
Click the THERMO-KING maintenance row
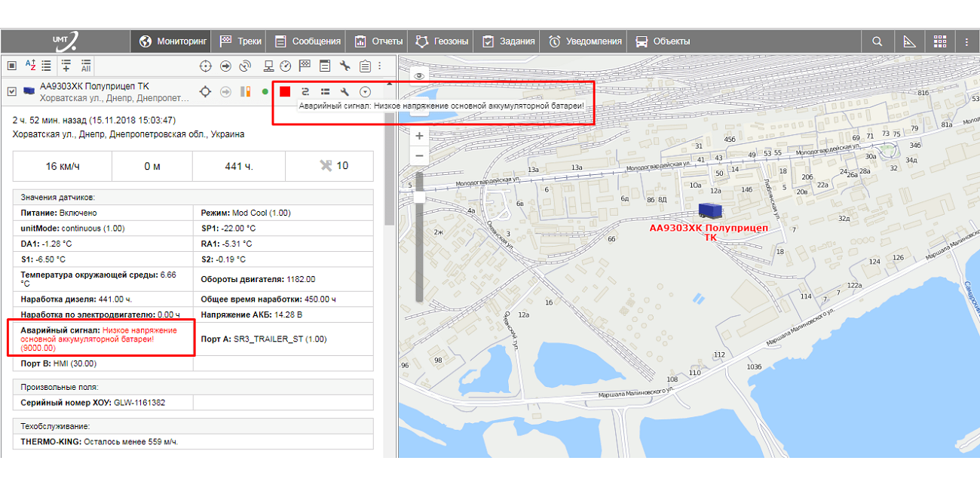193,442
